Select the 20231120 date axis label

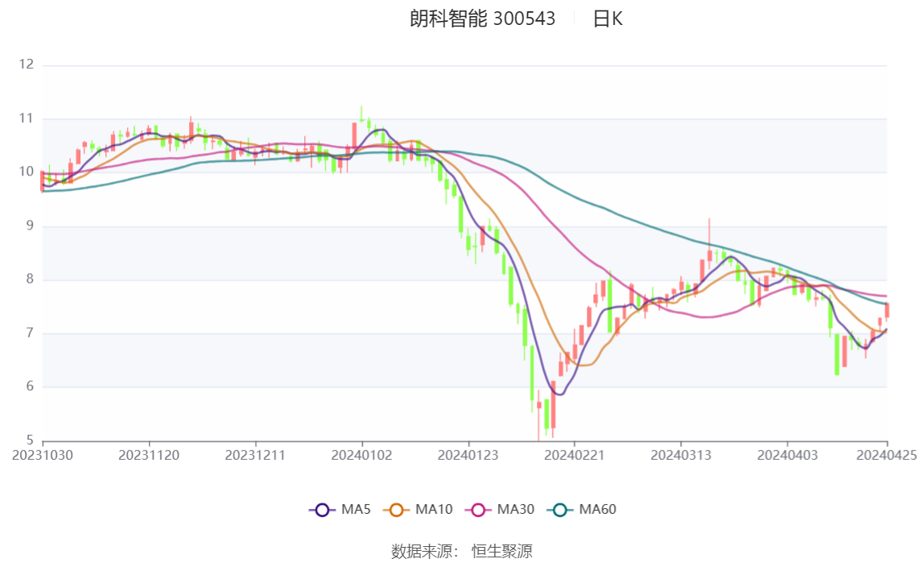tap(149, 456)
